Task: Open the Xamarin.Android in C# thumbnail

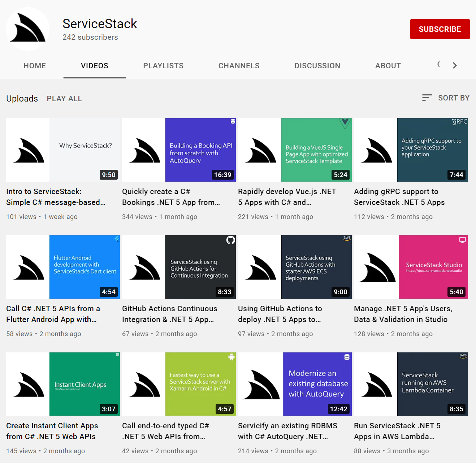Action: [x=179, y=384]
